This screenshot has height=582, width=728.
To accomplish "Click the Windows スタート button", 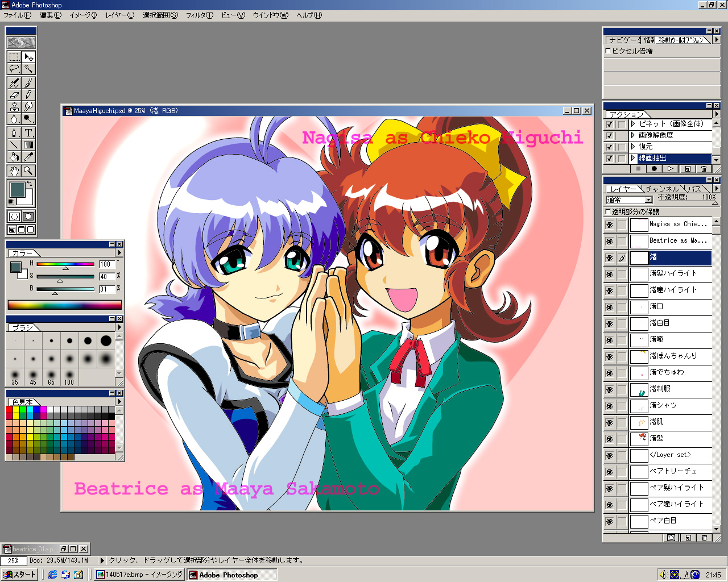I will tap(19, 575).
